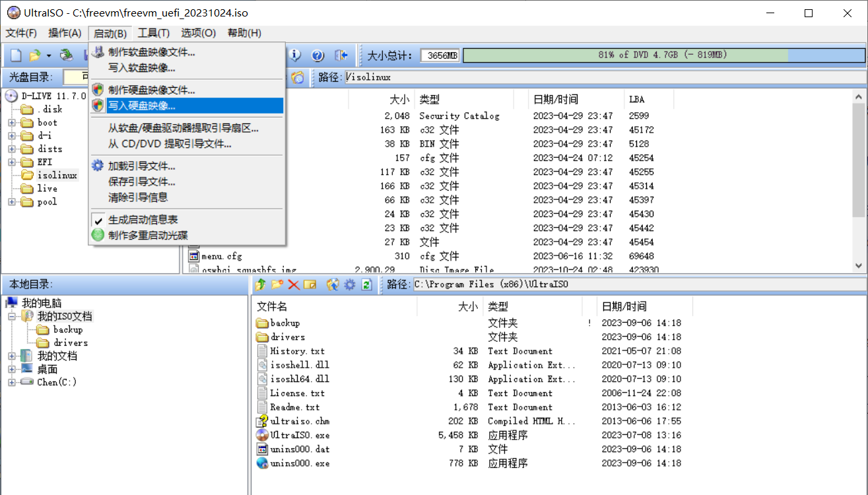Click the red X delete icon in local toolbar
This screenshot has height=495, width=868.
294,284
